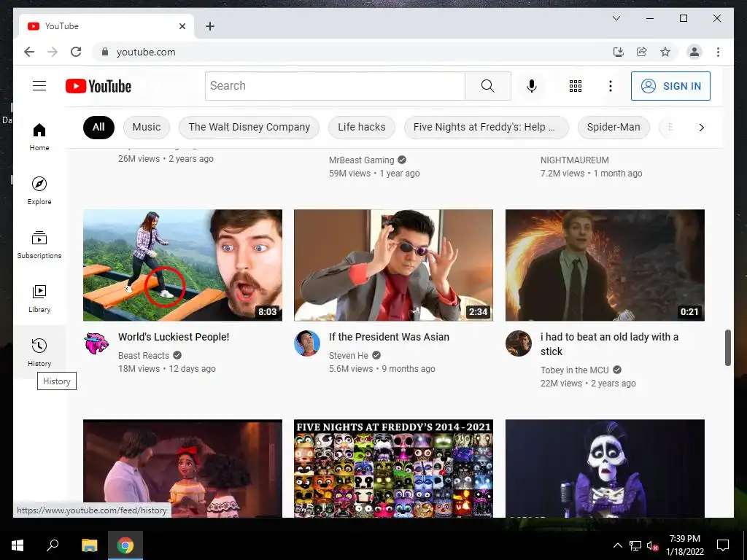
Task: Select the Spider-Man chip
Action: click(614, 127)
